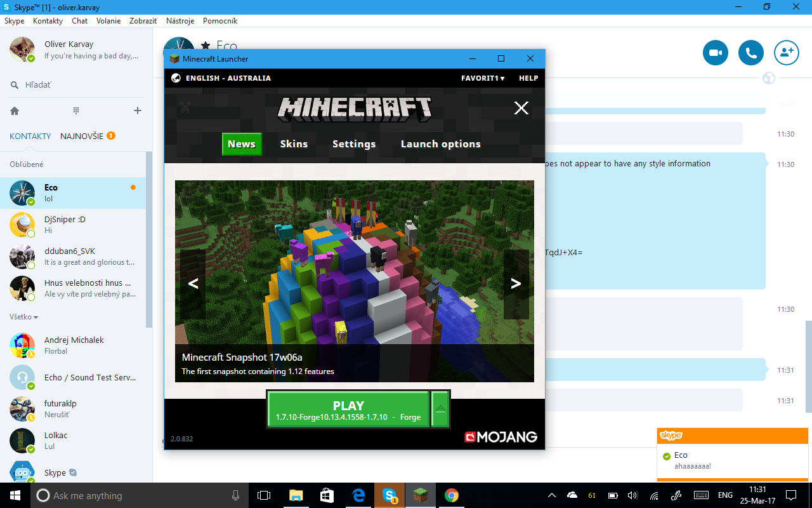Open the volume control in the tray

pyautogui.click(x=632, y=495)
